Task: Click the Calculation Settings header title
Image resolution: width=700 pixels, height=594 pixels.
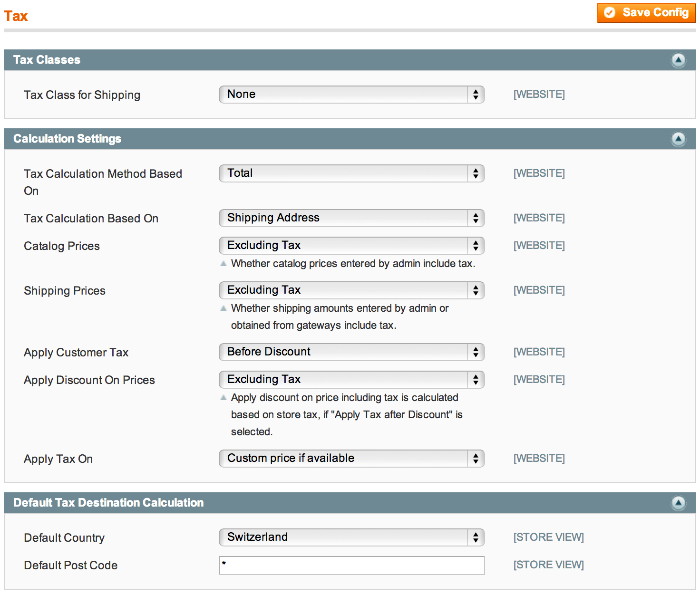Action: point(67,139)
